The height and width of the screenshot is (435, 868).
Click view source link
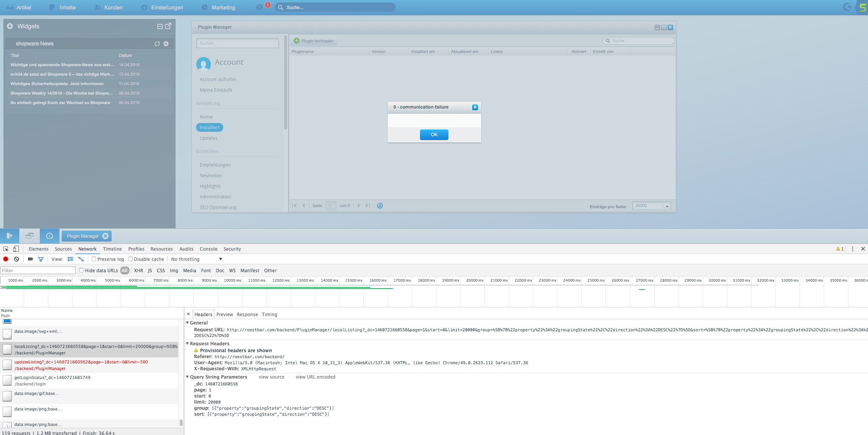point(271,377)
